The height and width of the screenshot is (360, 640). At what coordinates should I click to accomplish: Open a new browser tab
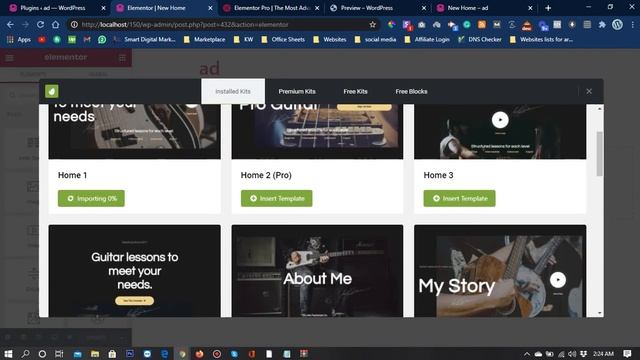(x=548, y=8)
